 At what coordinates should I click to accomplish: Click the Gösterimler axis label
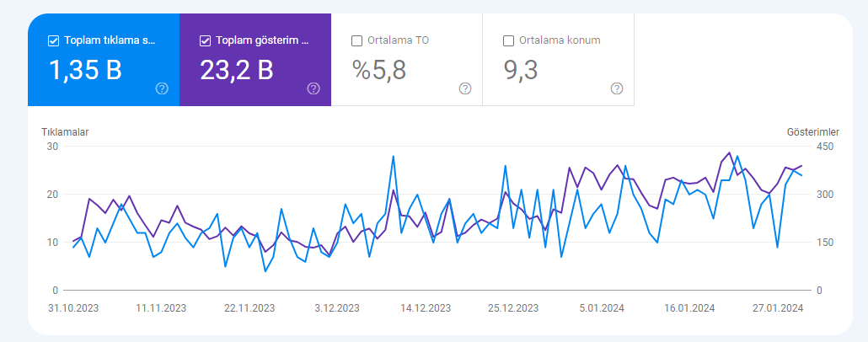click(x=812, y=132)
